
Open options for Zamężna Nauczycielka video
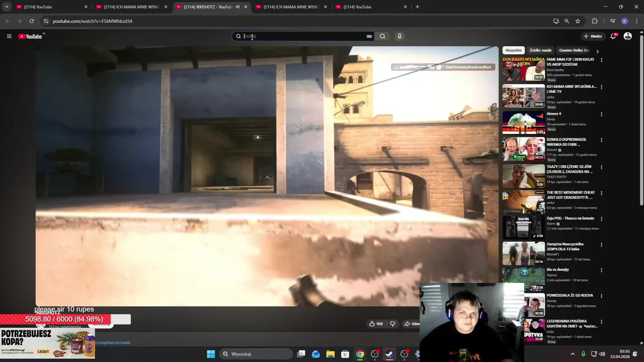[x=601, y=245]
